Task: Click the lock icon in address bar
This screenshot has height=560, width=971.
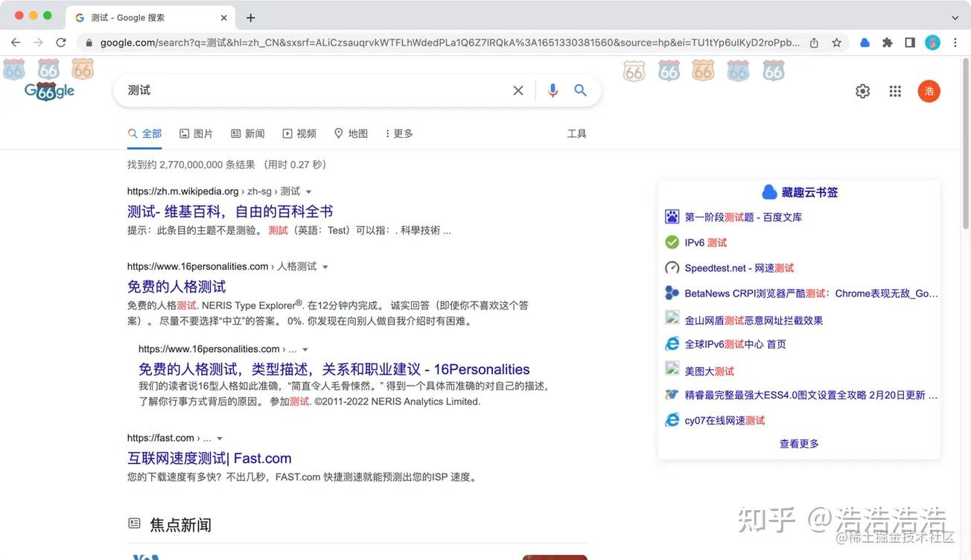Action: click(x=89, y=42)
